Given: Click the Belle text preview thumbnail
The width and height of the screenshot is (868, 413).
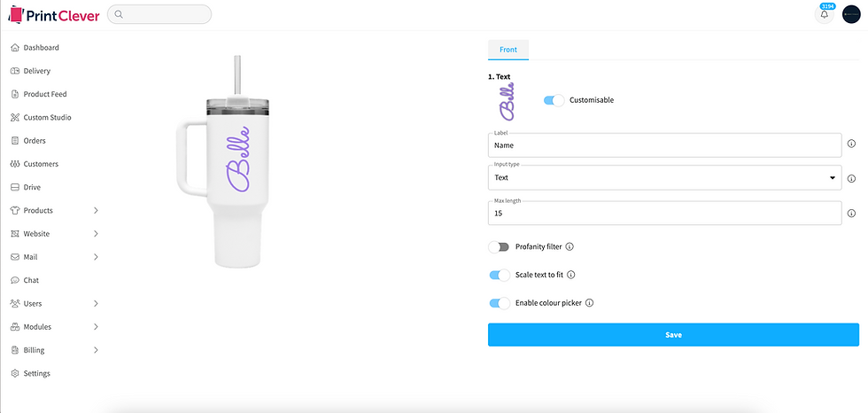Looking at the screenshot, I should coord(507,101).
